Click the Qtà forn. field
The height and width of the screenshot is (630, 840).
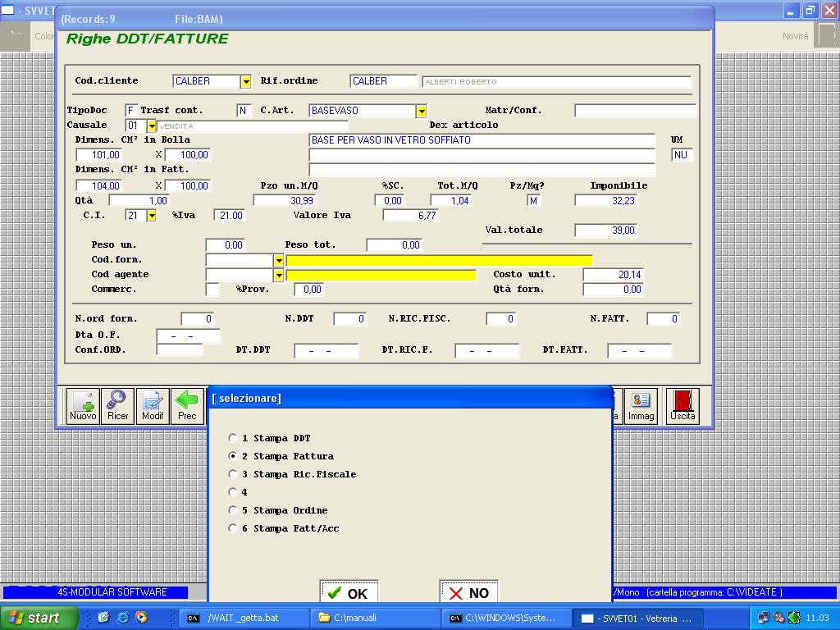(614, 290)
